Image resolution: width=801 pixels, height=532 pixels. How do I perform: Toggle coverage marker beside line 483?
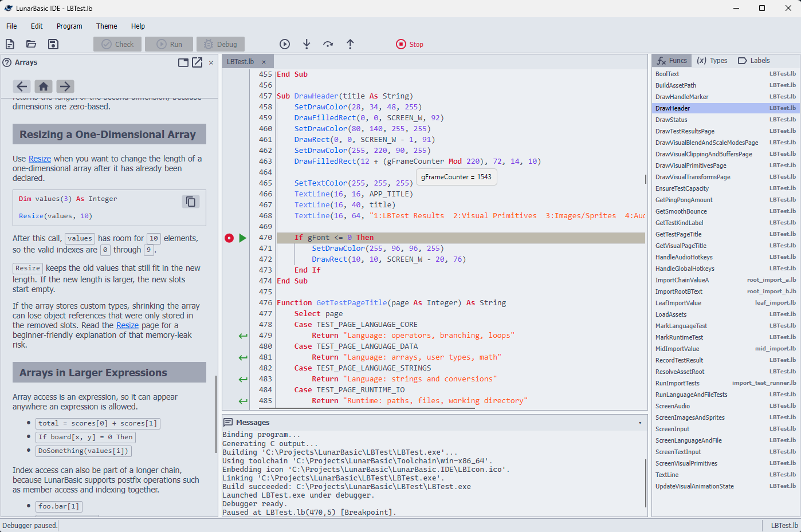coord(243,379)
